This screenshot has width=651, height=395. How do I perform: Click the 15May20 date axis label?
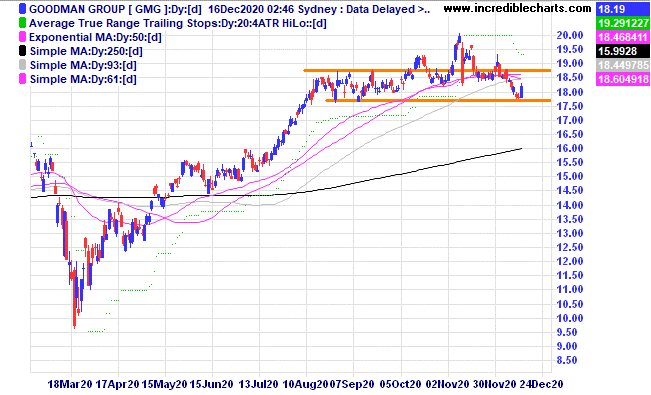coord(164,384)
